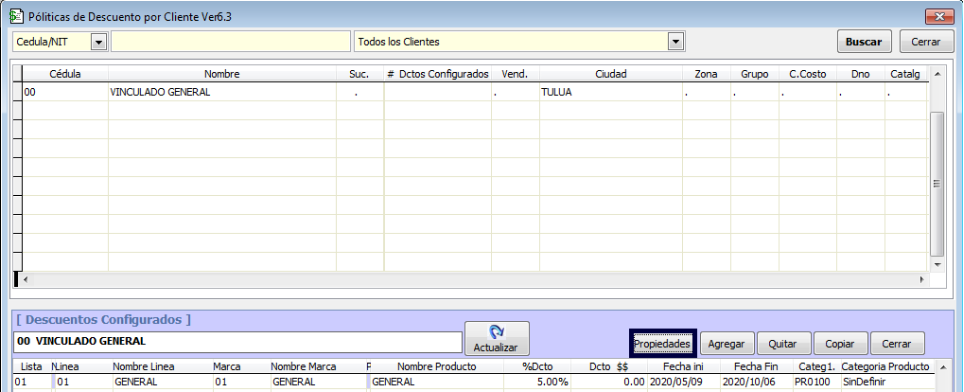
Task: Click the 00 VINCULADO GENERAL selected client field
Action: tap(237, 342)
